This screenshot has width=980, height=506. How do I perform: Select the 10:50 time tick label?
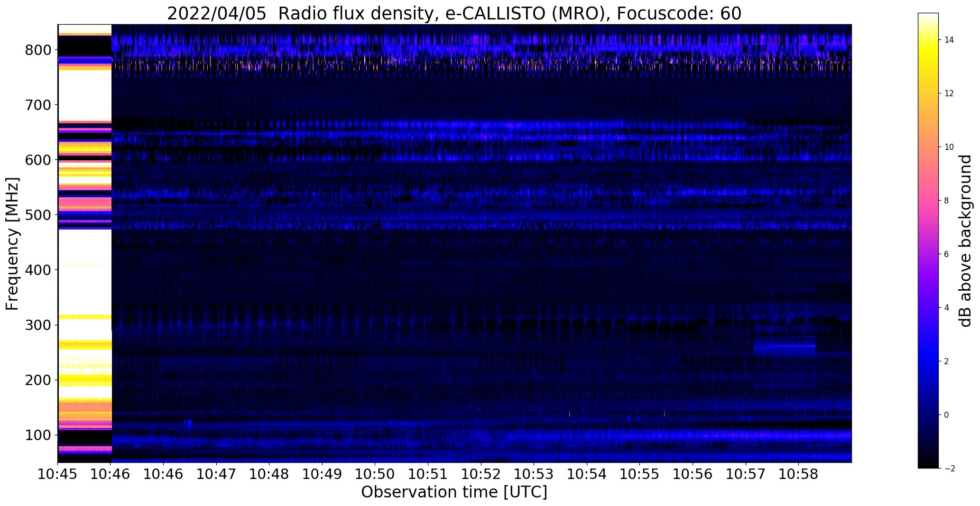pyautogui.click(x=375, y=474)
